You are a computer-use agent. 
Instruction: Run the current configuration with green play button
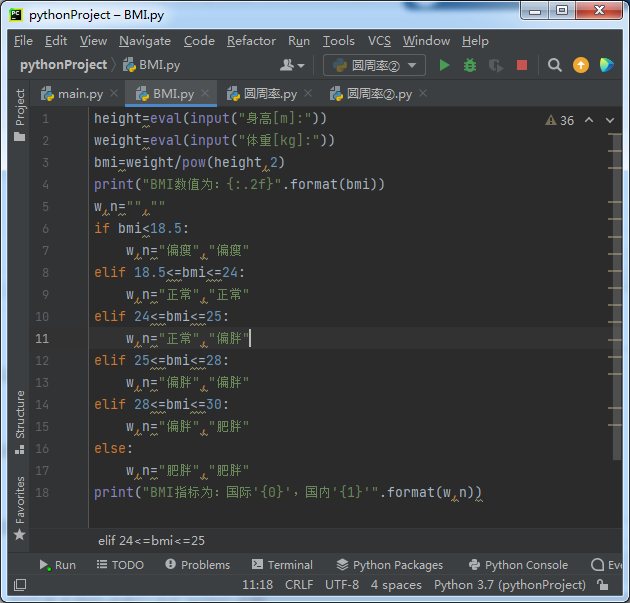tap(444, 65)
